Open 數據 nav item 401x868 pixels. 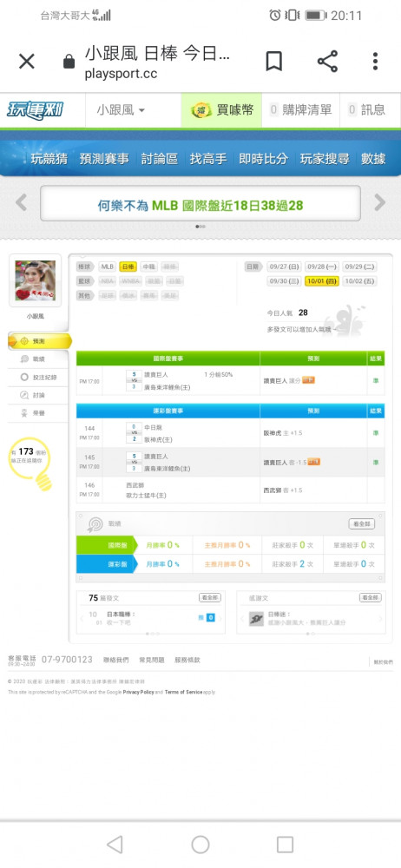click(373, 159)
